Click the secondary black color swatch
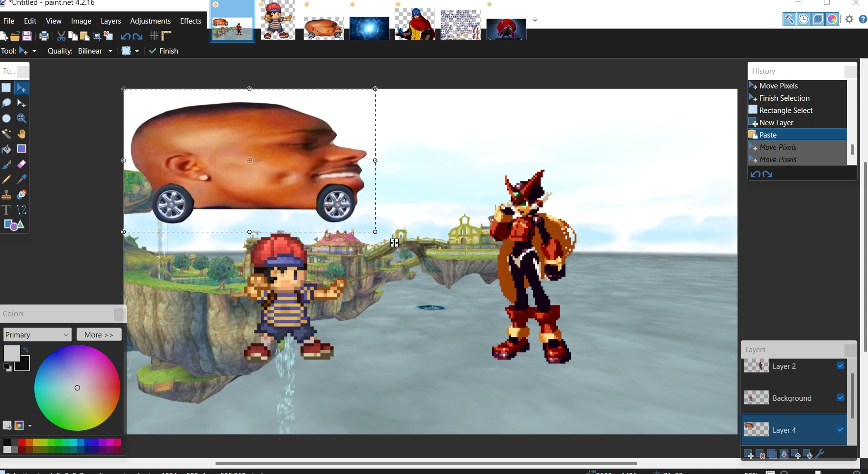 (x=24, y=365)
